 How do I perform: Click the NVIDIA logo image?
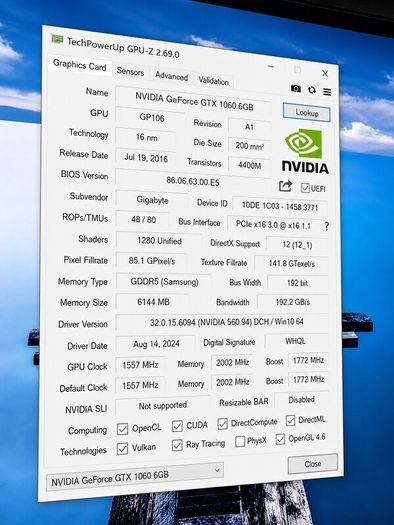pos(305,151)
